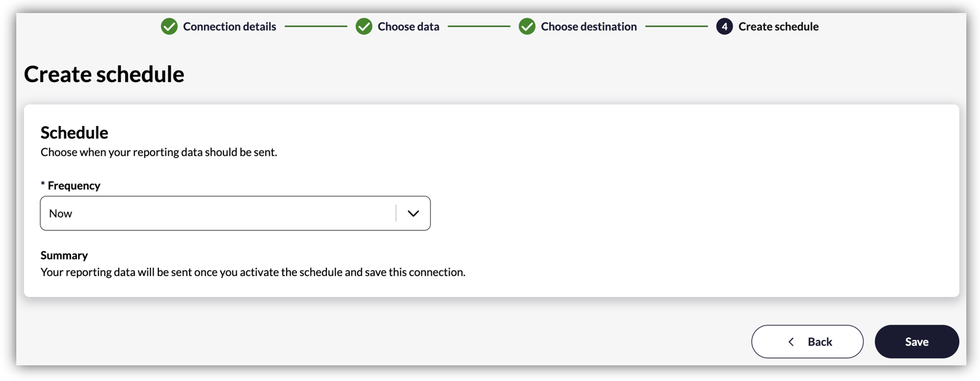This screenshot has width=980, height=381.
Task: Click the 'Choose when your reporting data' description
Action: (x=159, y=153)
